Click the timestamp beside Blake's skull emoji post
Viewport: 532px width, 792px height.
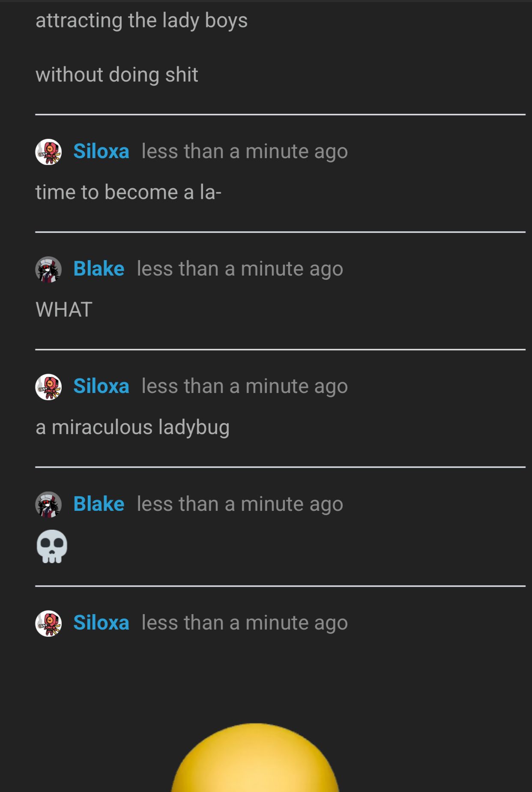[x=240, y=504]
